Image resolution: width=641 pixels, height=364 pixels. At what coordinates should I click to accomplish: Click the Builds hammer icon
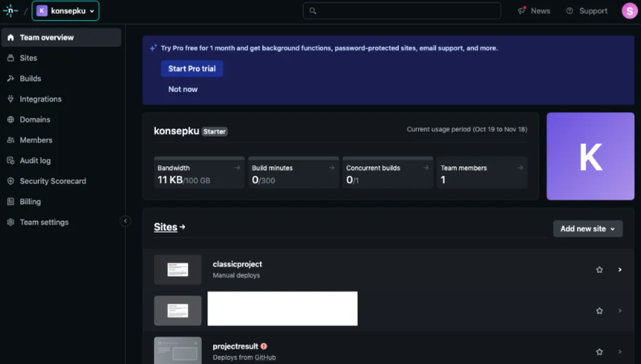pos(10,78)
